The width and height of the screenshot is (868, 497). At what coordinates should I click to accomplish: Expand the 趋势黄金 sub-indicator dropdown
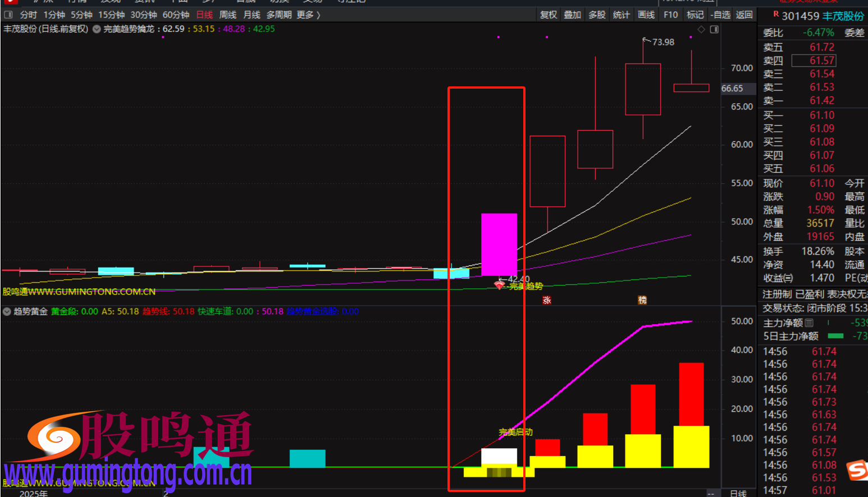7,311
